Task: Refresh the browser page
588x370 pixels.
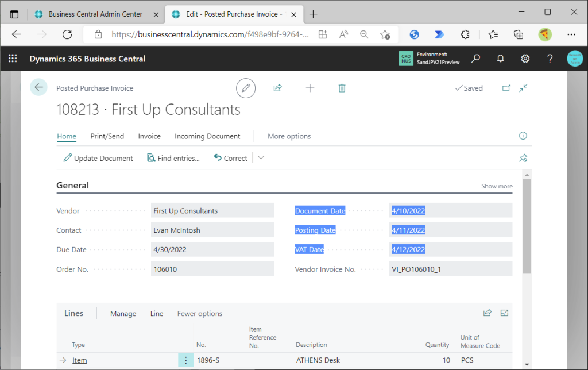Action: (x=67, y=34)
